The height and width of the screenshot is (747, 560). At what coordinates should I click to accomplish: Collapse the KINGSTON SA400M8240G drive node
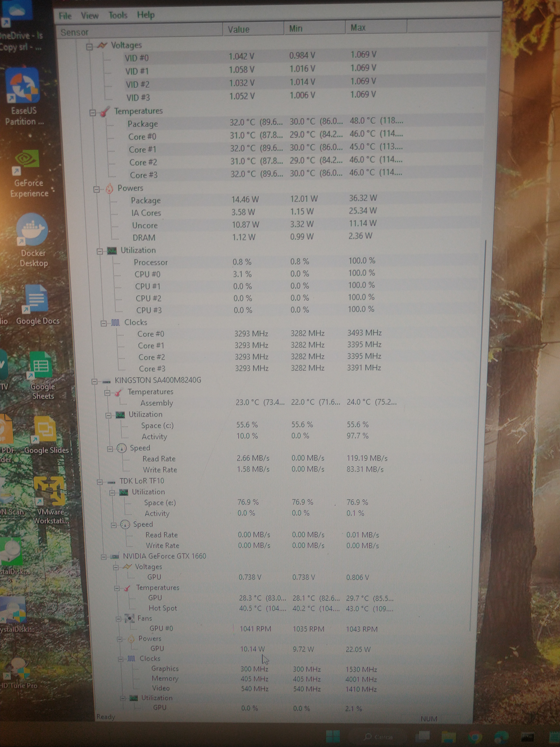point(94,381)
